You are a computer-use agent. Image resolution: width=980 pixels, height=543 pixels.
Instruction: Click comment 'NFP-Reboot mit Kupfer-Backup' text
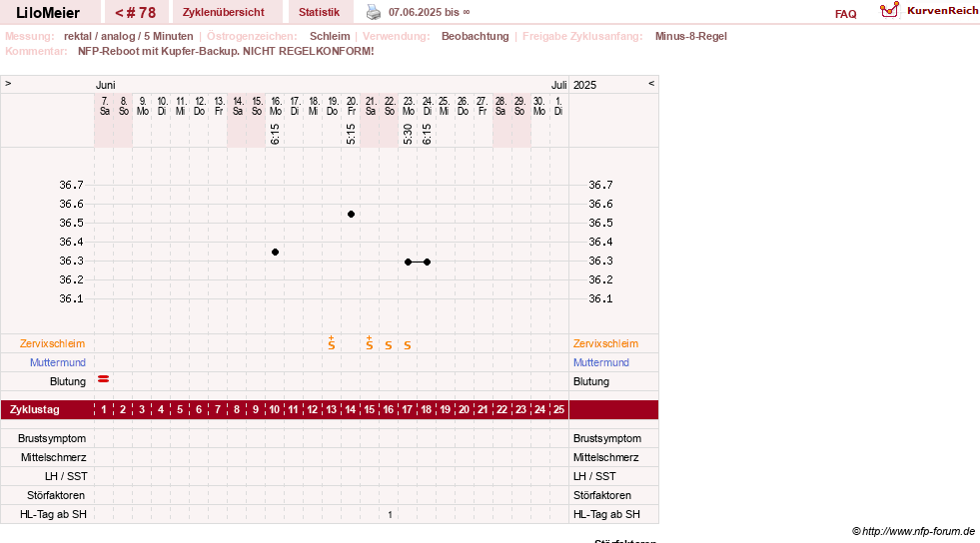click(159, 51)
